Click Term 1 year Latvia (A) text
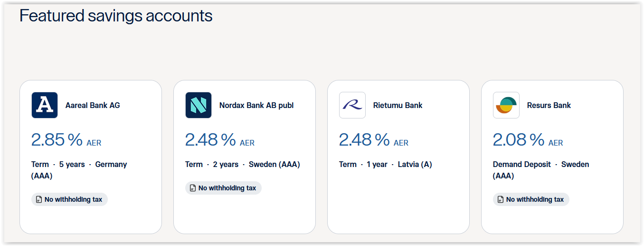 pos(385,165)
